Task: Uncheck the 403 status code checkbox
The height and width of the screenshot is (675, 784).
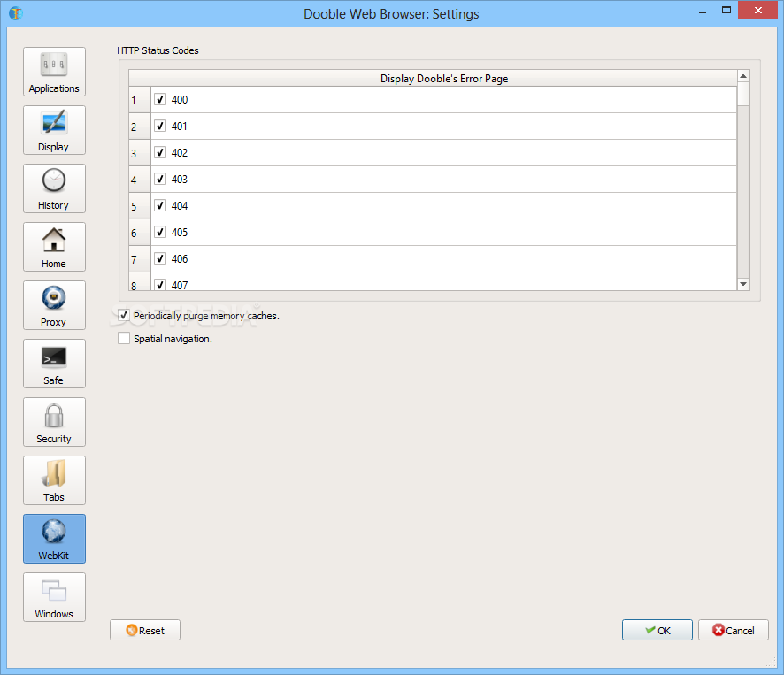Action: 160,179
